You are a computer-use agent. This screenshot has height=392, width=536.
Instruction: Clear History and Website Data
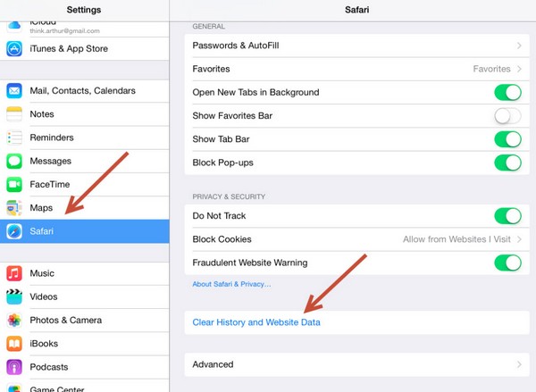point(256,322)
